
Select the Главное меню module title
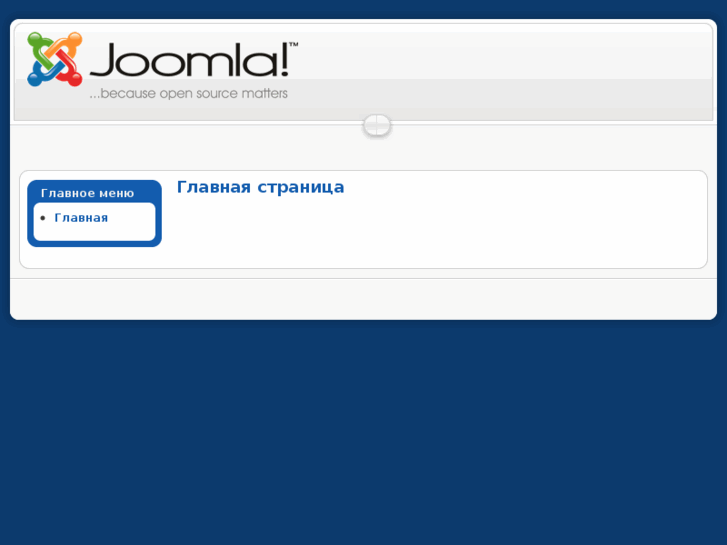pos(87,193)
